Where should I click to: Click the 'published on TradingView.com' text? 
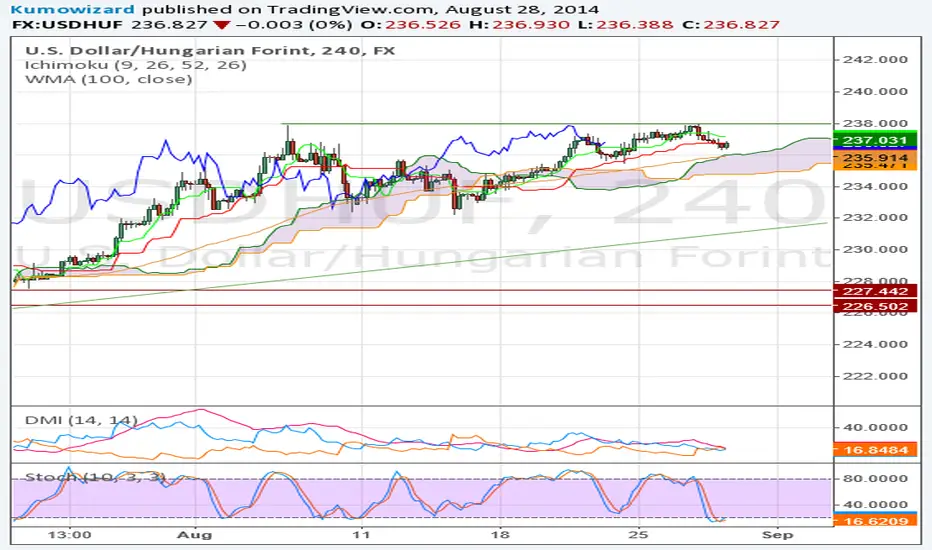(x=290, y=10)
